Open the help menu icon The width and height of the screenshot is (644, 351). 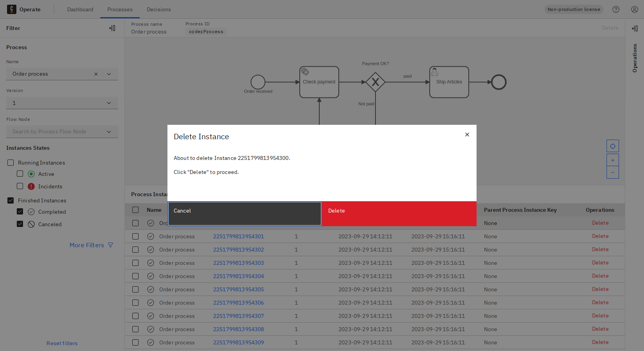[616, 9]
